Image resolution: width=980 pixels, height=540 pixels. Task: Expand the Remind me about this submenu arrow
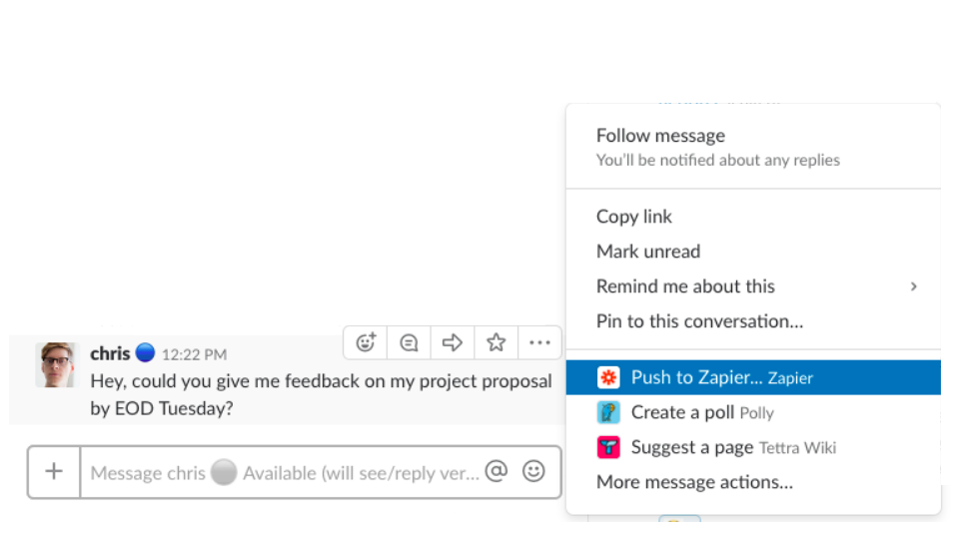click(913, 286)
